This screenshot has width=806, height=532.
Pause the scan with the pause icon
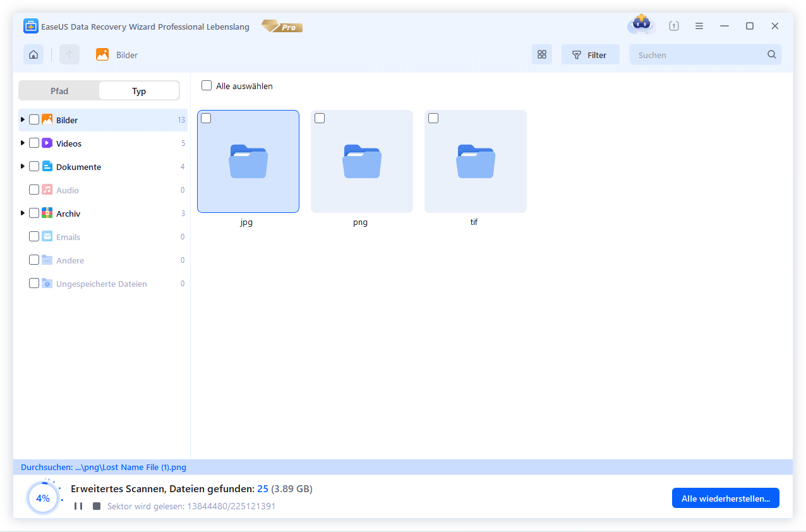pyautogui.click(x=78, y=506)
